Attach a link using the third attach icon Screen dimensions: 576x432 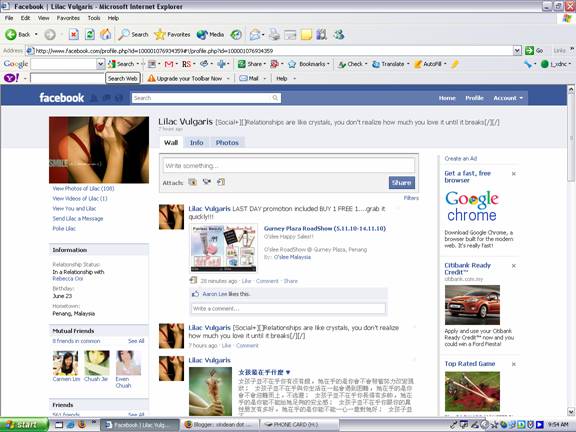[221, 182]
